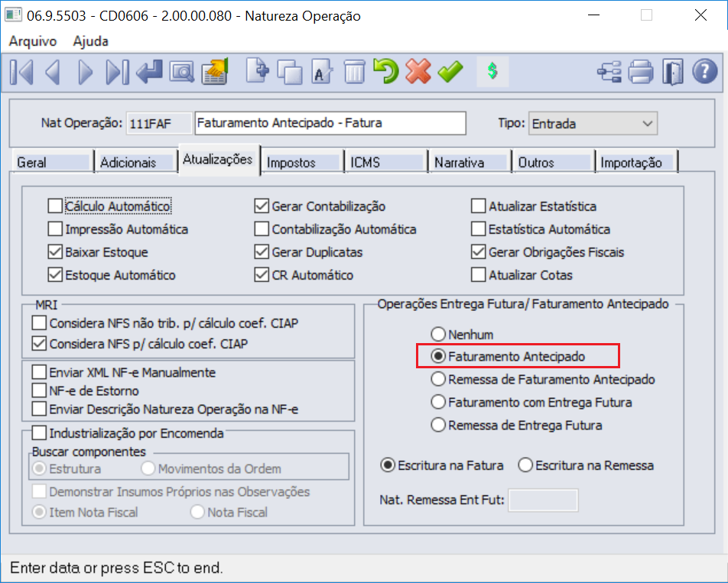Open the ICMS tab
The height and width of the screenshot is (583, 728).
coord(386,162)
